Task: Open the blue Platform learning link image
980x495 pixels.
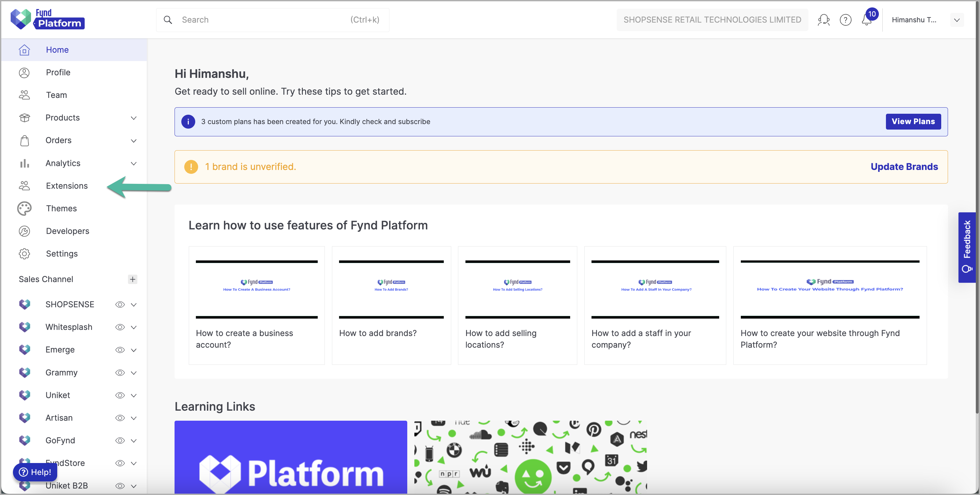Action: click(x=291, y=457)
